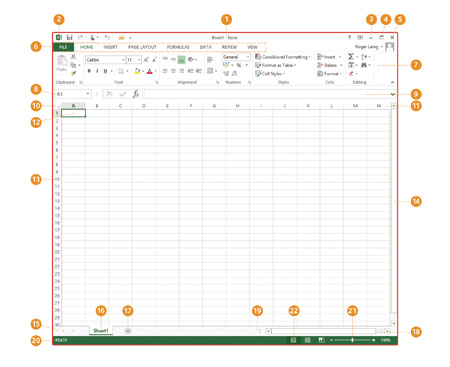This screenshot has height=367, width=450.
Task: Click Format as Table button
Action: pos(276,65)
